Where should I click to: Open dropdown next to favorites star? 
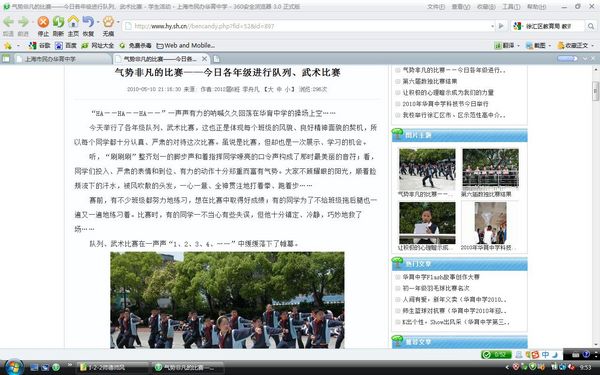pyautogui.click(x=18, y=46)
